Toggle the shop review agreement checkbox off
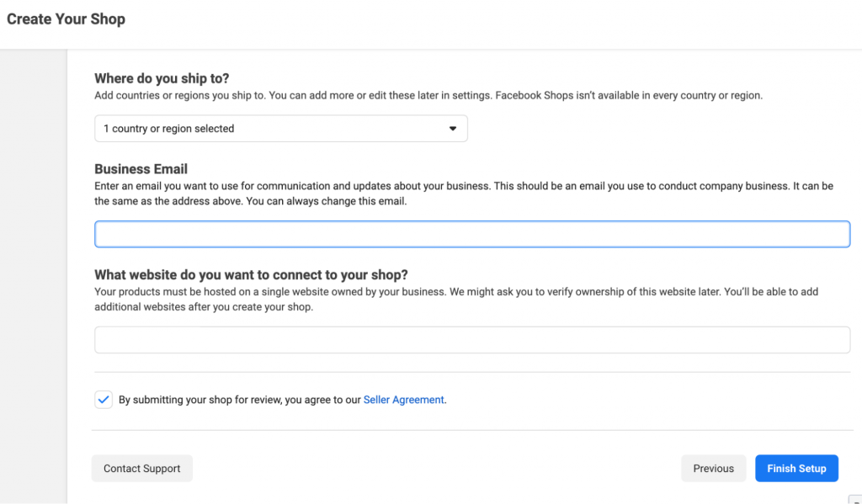 click(x=103, y=399)
